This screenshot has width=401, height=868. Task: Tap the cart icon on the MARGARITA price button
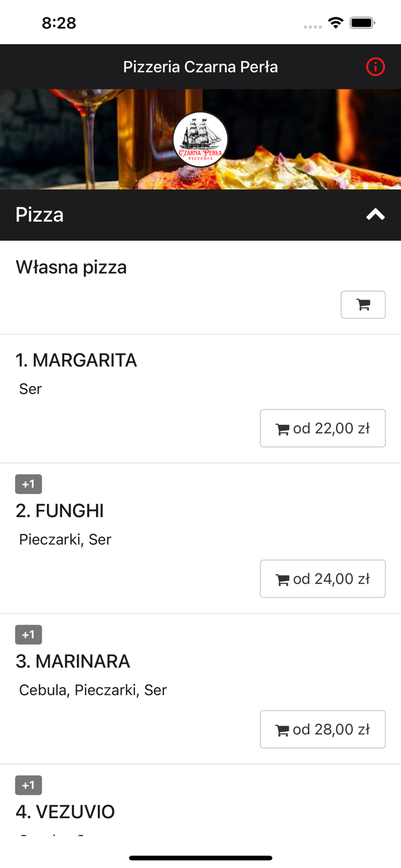[283, 428]
